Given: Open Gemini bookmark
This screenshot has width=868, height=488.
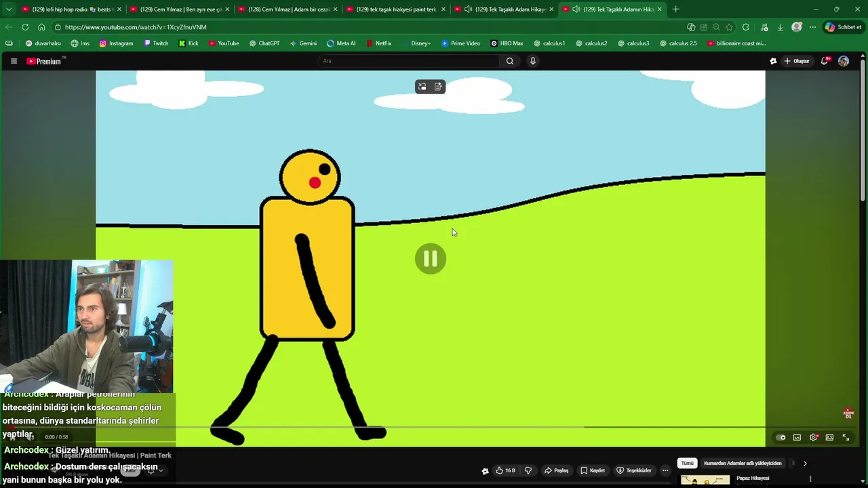Looking at the screenshot, I should (303, 43).
